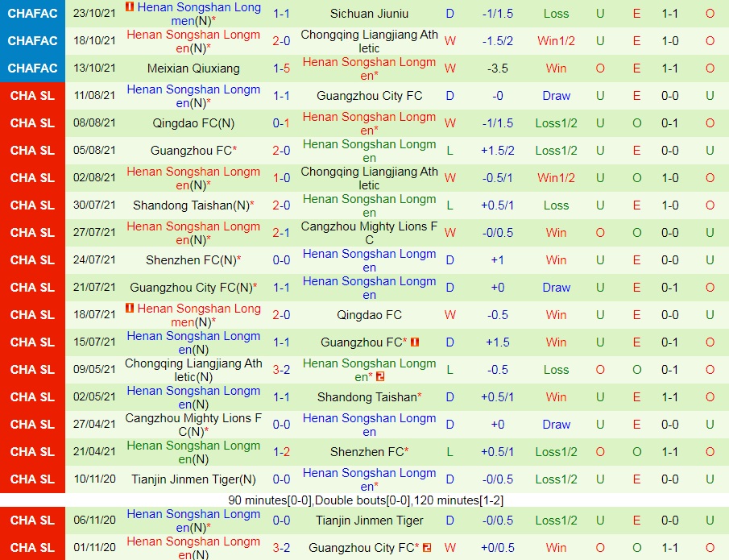Image resolution: width=729 pixels, height=560 pixels.
Task: Open Sichuan Jiuniu team link
Action: tap(369, 14)
